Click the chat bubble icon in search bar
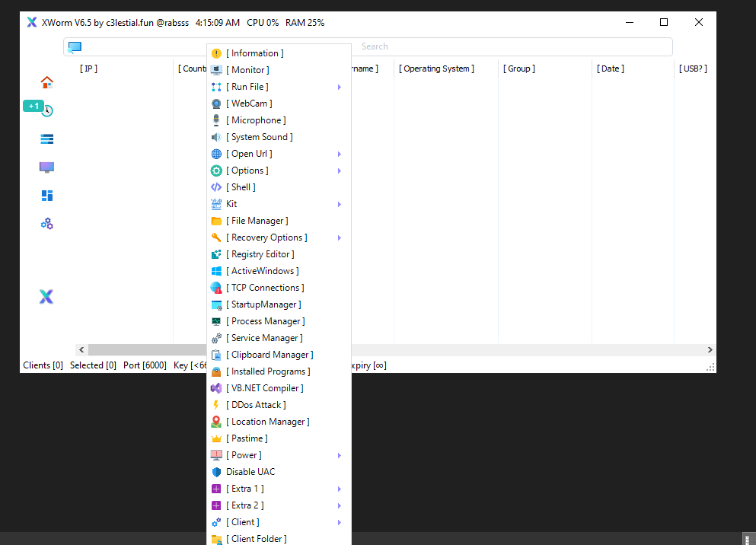This screenshot has height=545, width=756. point(75,47)
